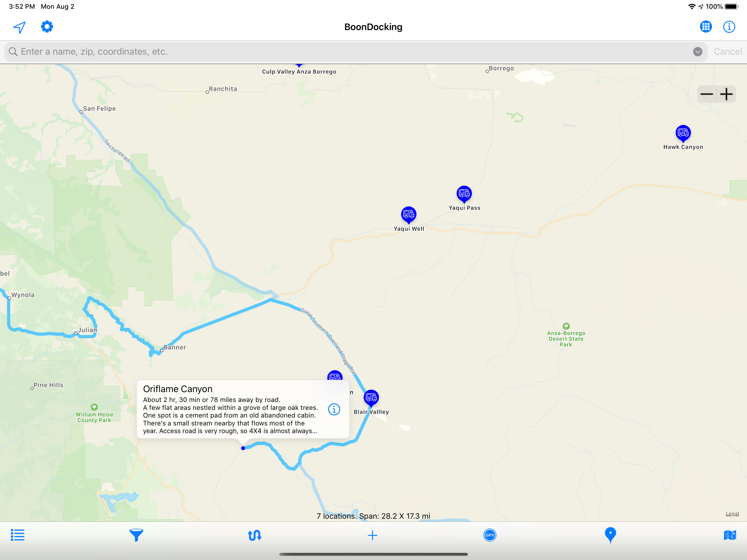Tap the location arrow icon
This screenshot has height=560, width=747.
[x=20, y=27]
